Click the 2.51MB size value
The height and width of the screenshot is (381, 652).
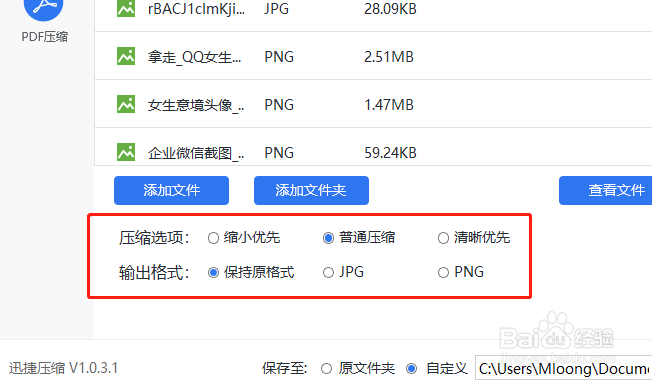(389, 57)
